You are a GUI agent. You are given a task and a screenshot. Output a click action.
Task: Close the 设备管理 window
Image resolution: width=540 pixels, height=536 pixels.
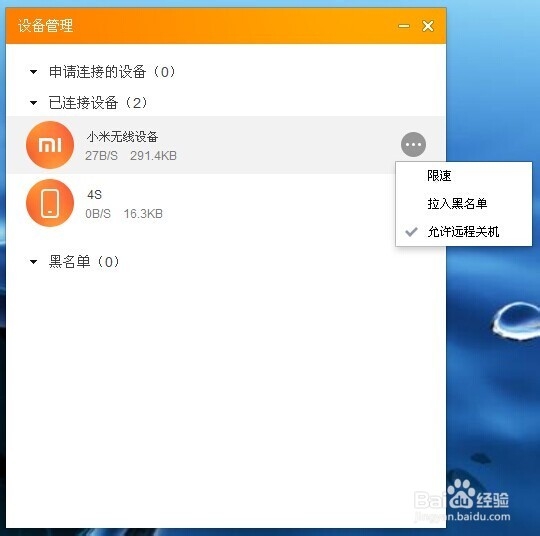coord(428,26)
